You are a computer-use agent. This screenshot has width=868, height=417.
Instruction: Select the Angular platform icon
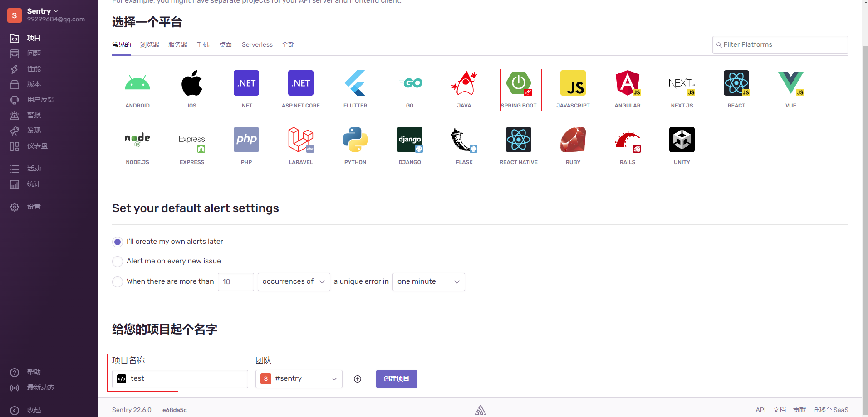click(628, 83)
